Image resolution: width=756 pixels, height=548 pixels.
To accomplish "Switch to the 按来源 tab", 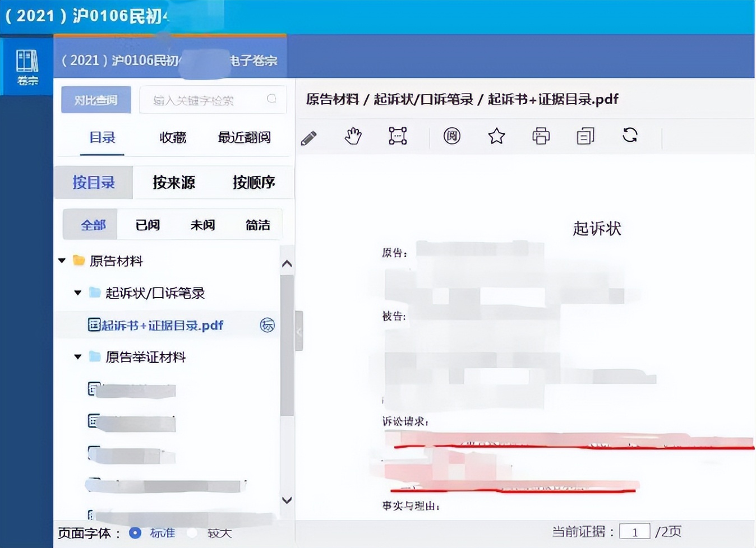I will [173, 182].
